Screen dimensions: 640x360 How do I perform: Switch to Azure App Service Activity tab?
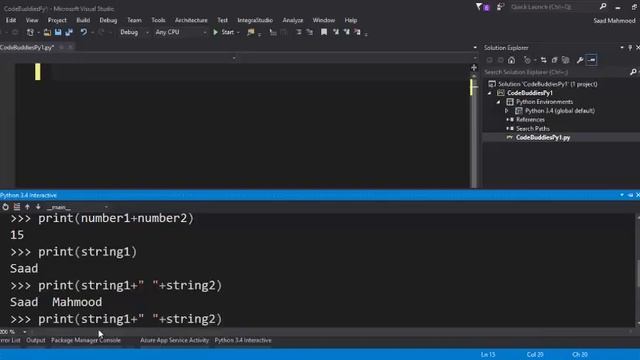[x=174, y=340]
